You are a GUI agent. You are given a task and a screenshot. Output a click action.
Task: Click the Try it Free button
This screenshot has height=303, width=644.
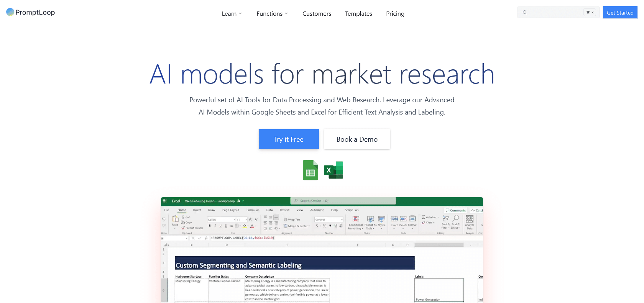(289, 139)
